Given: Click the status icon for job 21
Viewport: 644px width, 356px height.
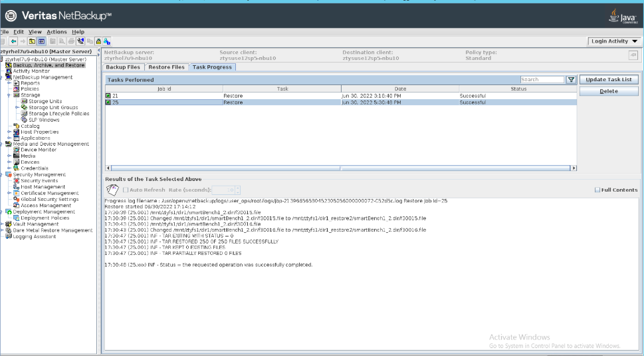Looking at the screenshot, I should [x=108, y=96].
